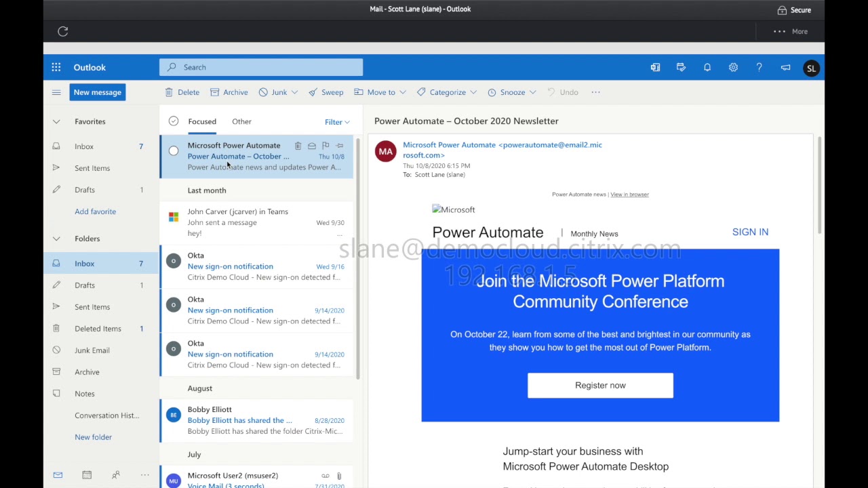
Task: Click the search magnifier icon
Action: [x=172, y=67]
